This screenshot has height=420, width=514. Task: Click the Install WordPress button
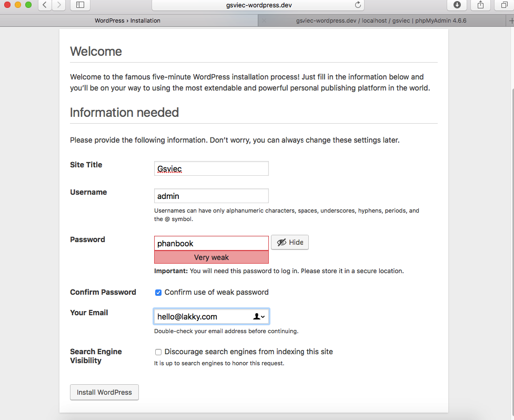pos(104,392)
